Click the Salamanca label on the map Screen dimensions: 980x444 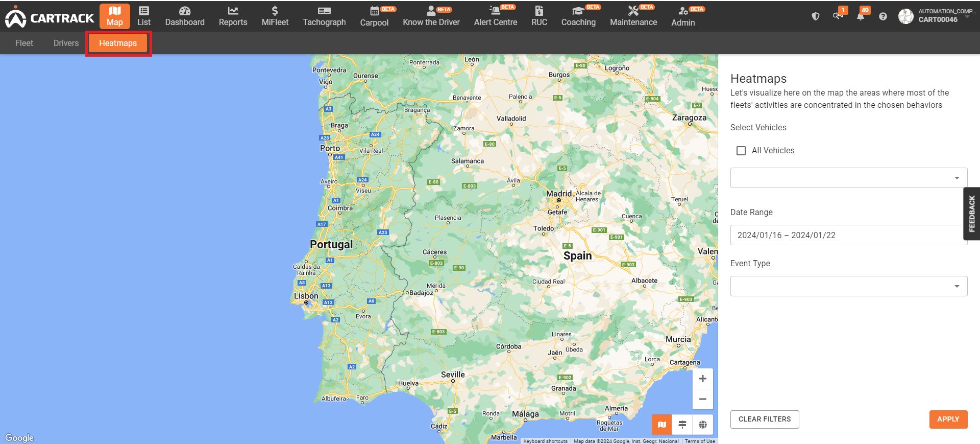click(468, 161)
